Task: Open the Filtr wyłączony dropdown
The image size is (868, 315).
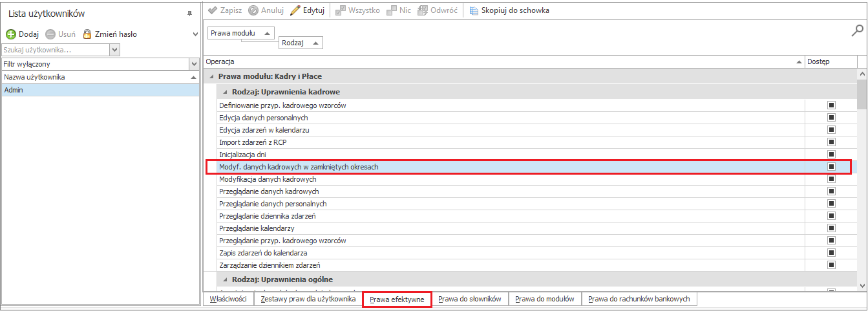Action: pyautogui.click(x=193, y=64)
